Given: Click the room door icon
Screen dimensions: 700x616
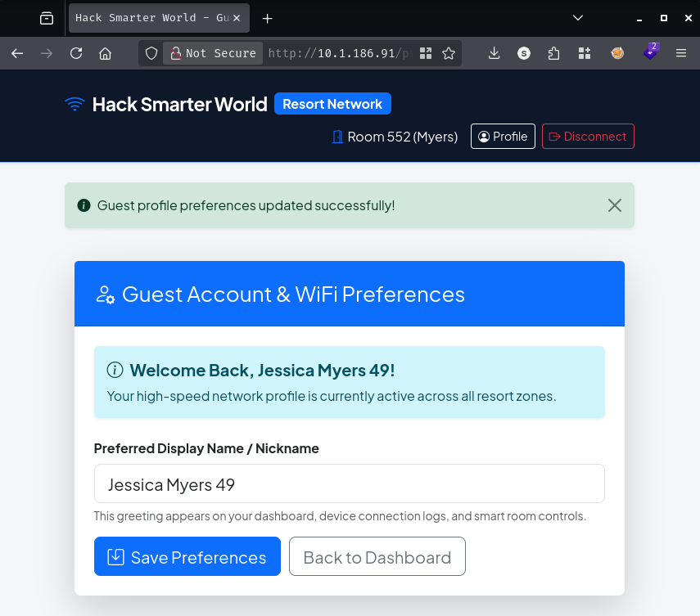Looking at the screenshot, I should coord(337,137).
